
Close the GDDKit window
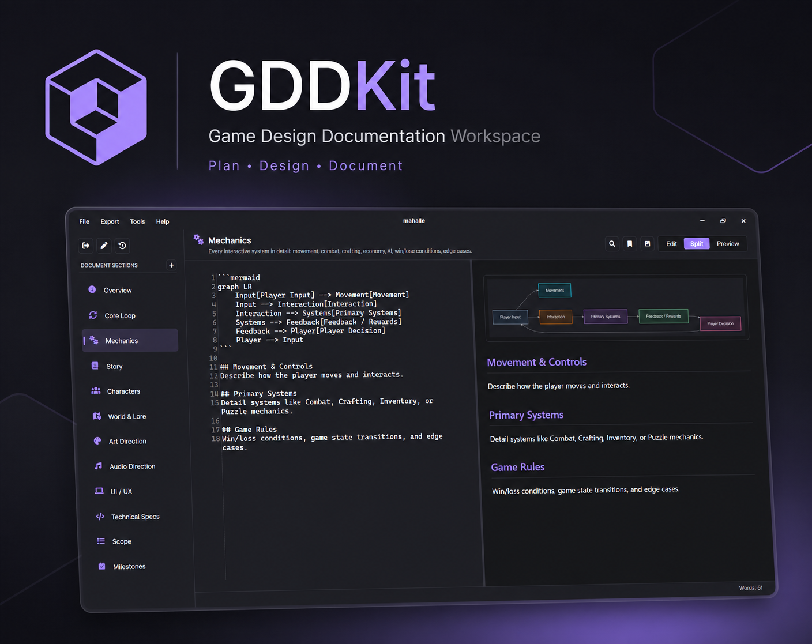pos(743,221)
